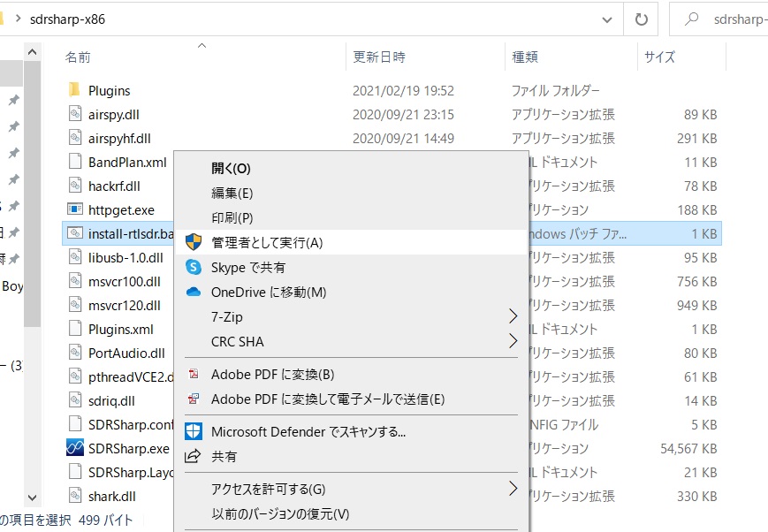The height and width of the screenshot is (532, 768).
Task: Choose Microsoft Defender でスキャンする
Action: pyautogui.click(x=351, y=431)
